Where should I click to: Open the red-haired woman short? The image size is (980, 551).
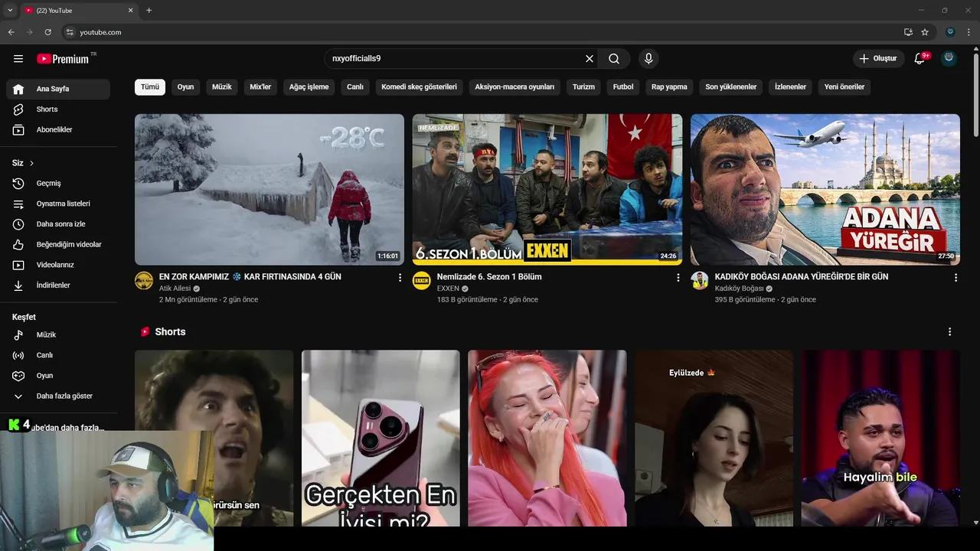(547, 439)
